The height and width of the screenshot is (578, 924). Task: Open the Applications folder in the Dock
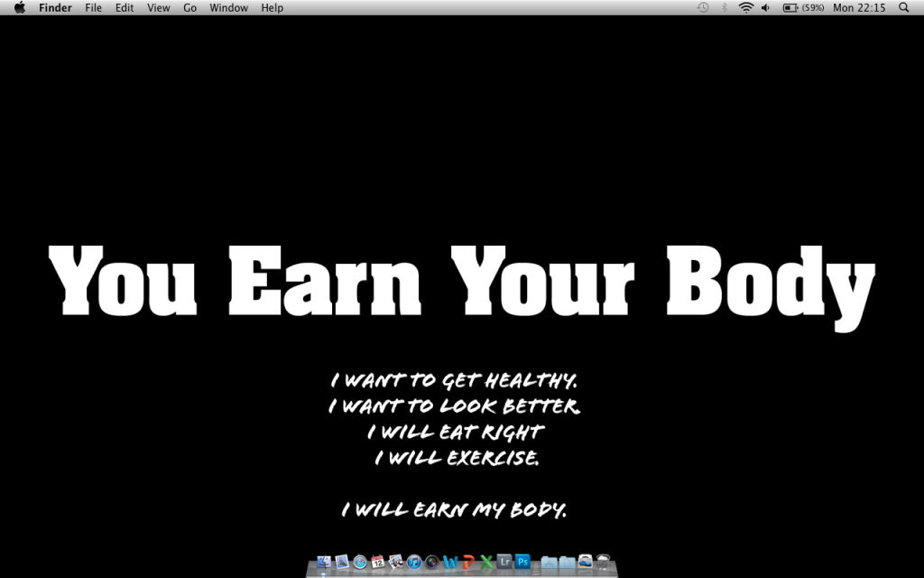click(x=547, y=561)
